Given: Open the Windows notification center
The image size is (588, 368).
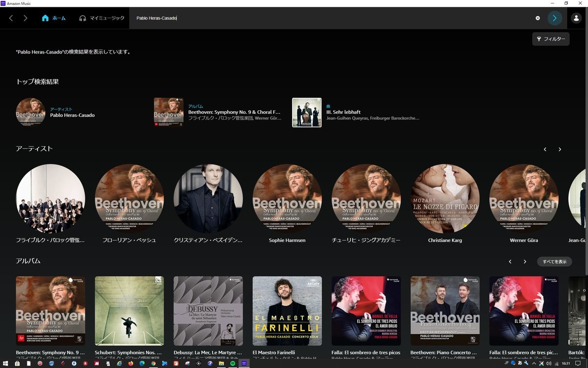Looking at the screenshot, I should (x=578, y=364).
